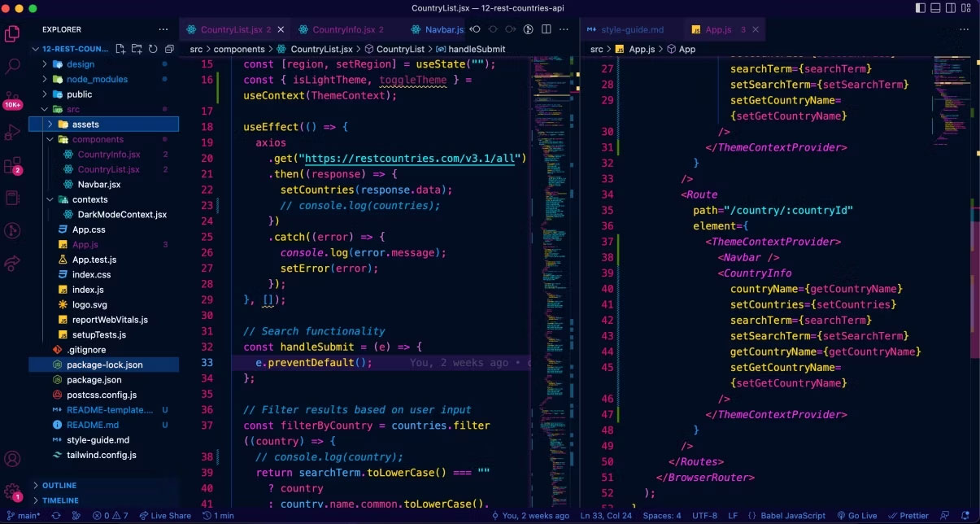This screenshot has width=980, height=524.
Task: Create a new folder in Explorer
Action: (137, 49)
